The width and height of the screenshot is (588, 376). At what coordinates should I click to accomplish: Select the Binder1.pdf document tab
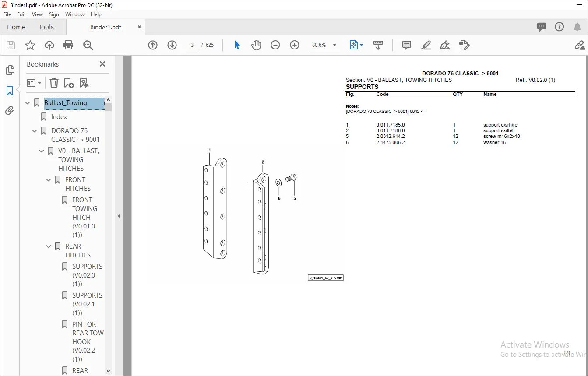click(106, 27)
